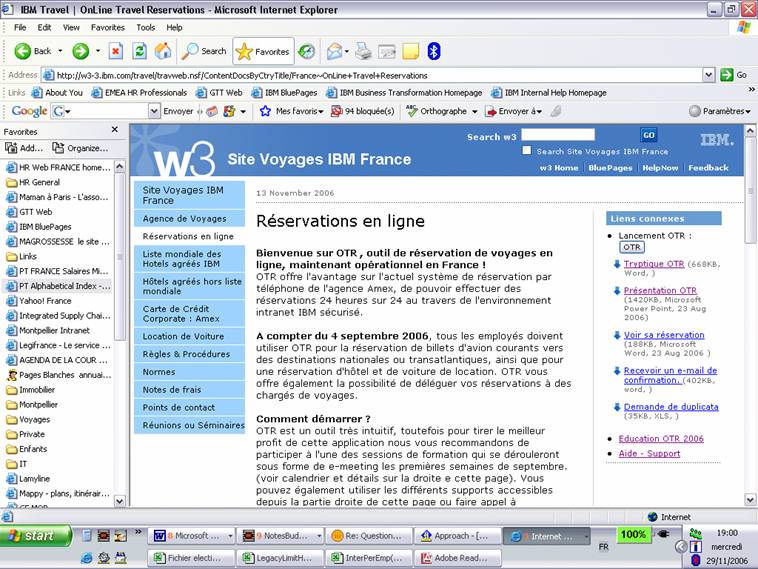Open the BluePages header link

coord(610,168)
